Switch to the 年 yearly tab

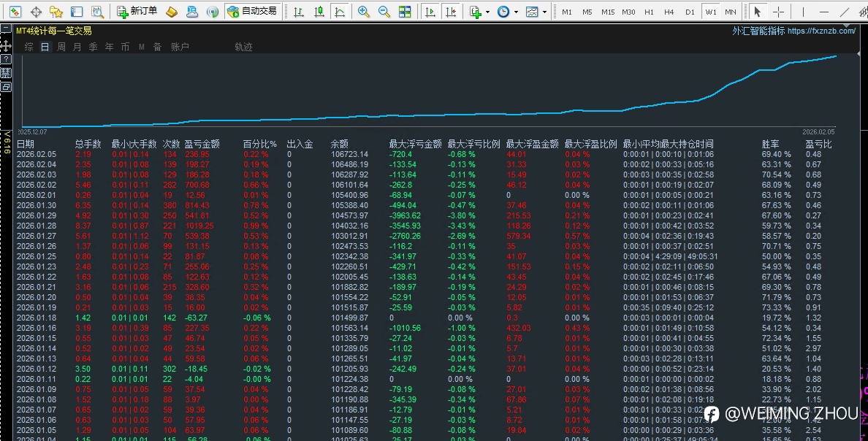(x=109, y=47)
